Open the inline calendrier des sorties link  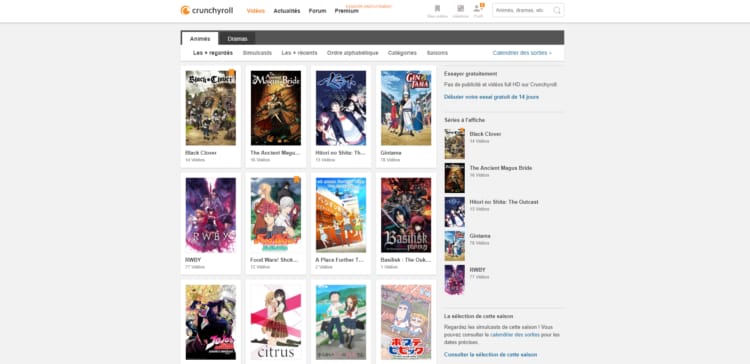[x=515, y=335]
